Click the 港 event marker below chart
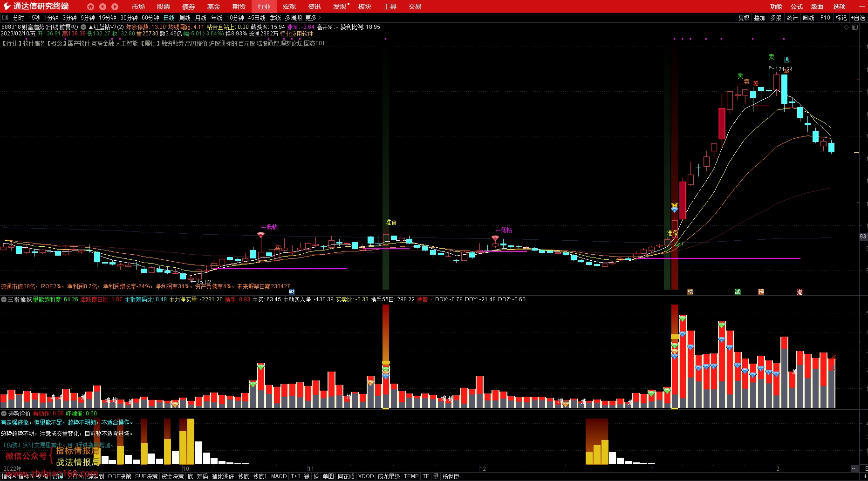Screen dimensions: 868x481 tap(800, 292)
